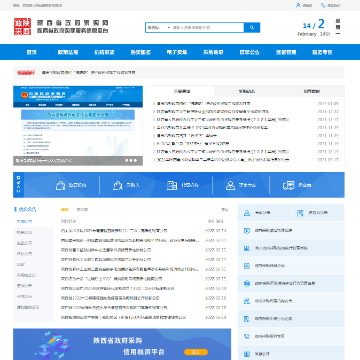Click the red 政采 site logo
360x360 pixels.
pos(22,26)
